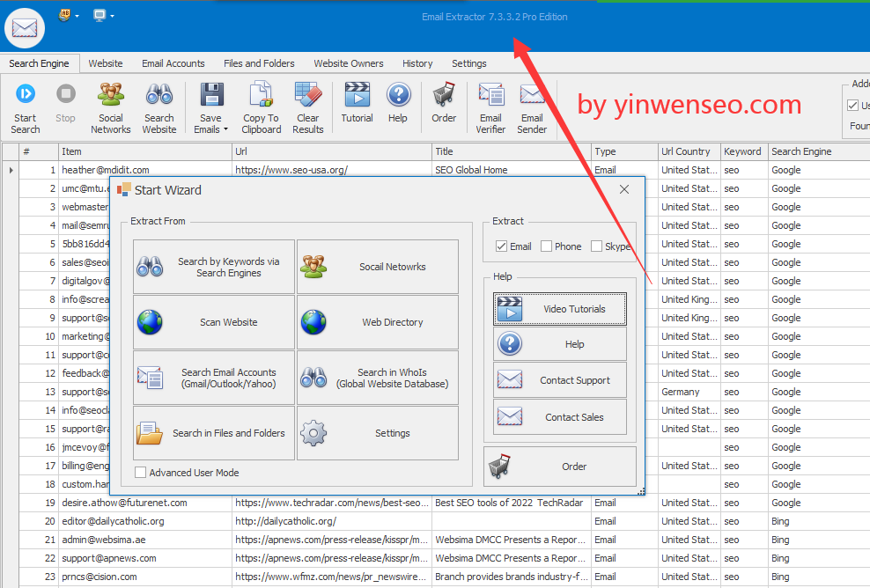
Task: Click the row 1 indicator arrow
Action: click(x=11, y=170)
